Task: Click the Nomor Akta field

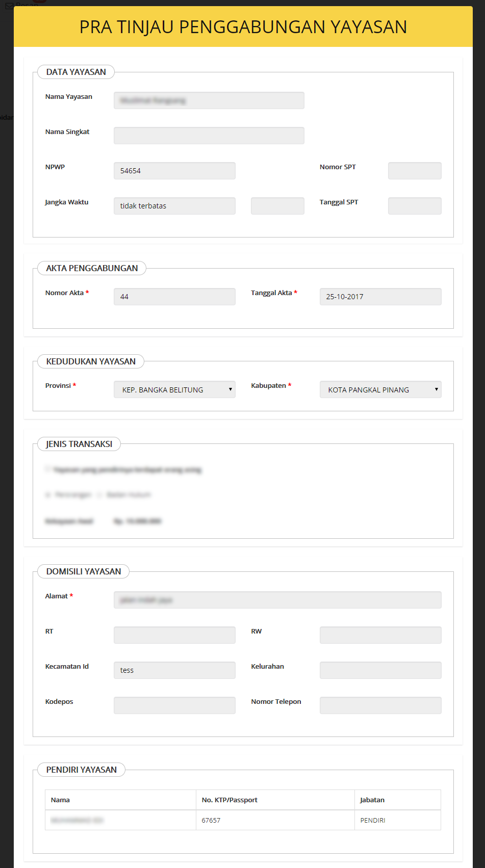Action: coord(174,297)
